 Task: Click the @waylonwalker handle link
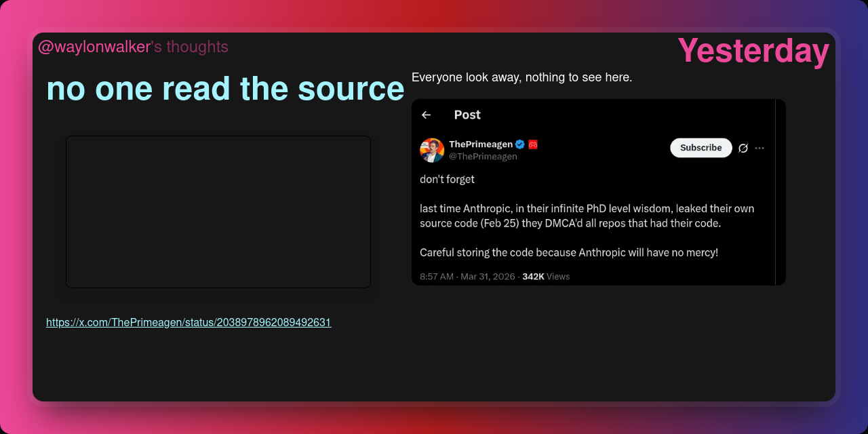(x=94, y=47)
